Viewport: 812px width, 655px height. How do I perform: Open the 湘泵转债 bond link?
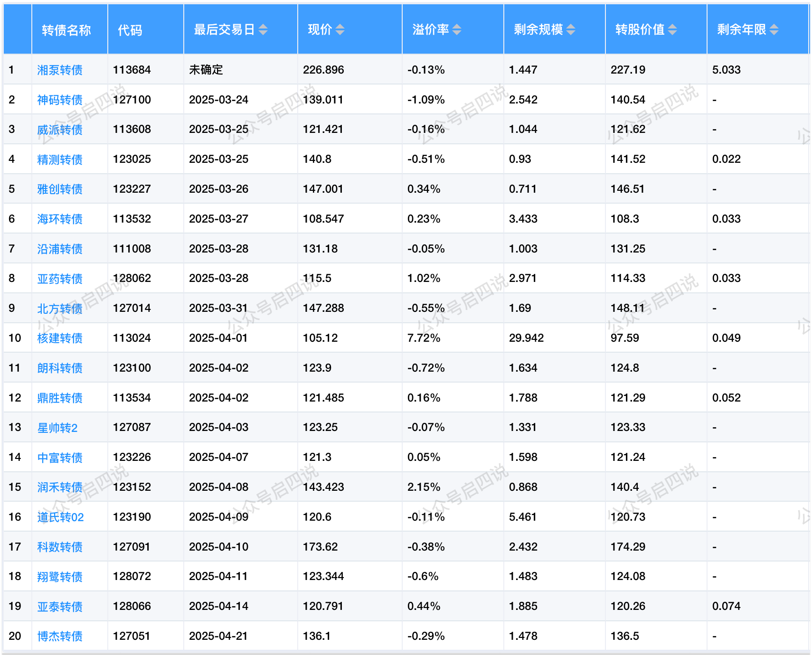[60, 70]
